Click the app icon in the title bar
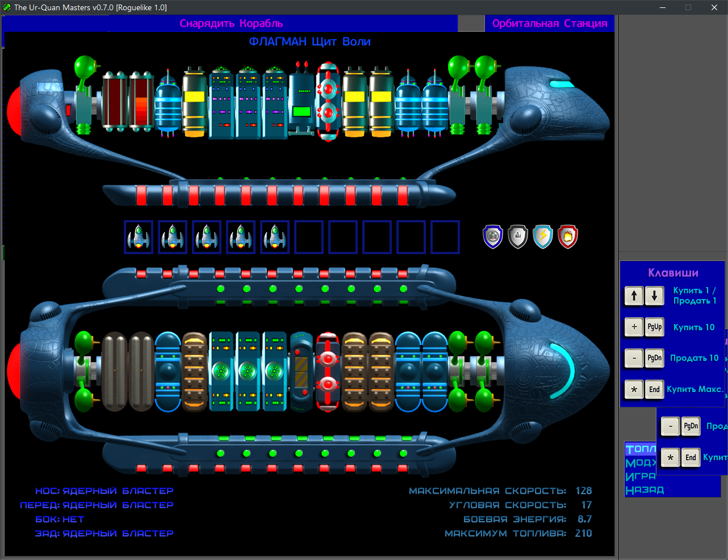Viewport: 728px width, 560px height. click(x=7, y=7)
